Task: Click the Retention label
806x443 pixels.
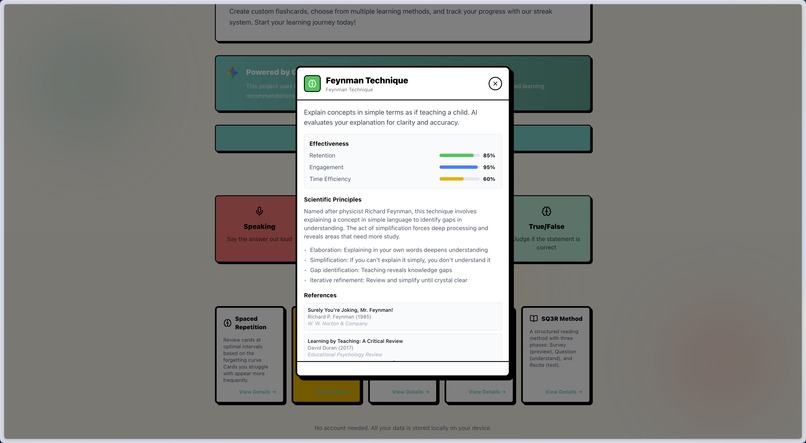Action: (322, 155)
